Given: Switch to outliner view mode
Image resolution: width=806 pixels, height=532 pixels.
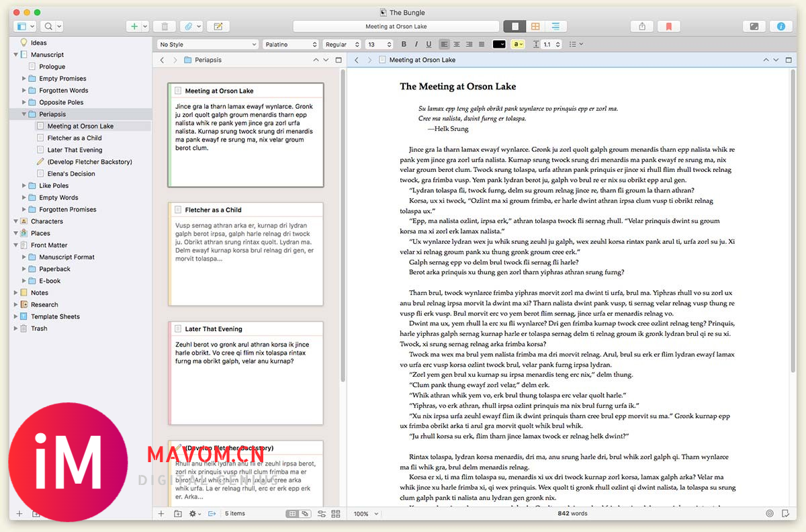Looking at the screenshot, I should tap(555, 26).
